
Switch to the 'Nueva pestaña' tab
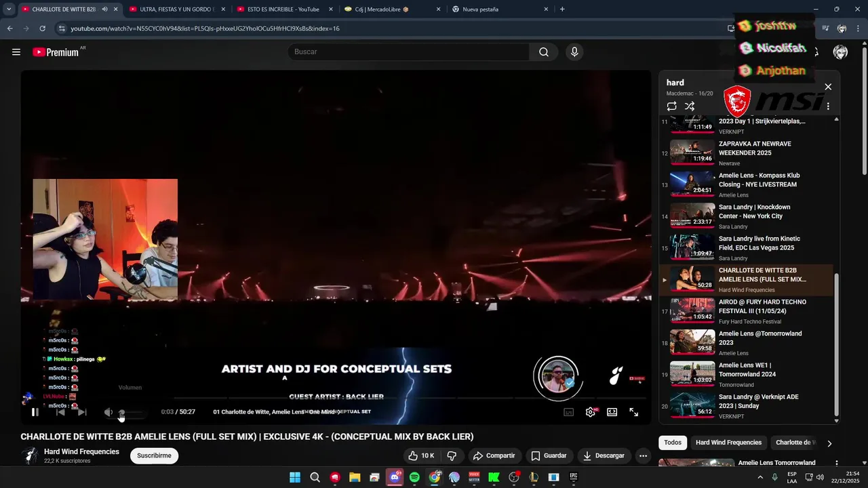click(498, 9)
